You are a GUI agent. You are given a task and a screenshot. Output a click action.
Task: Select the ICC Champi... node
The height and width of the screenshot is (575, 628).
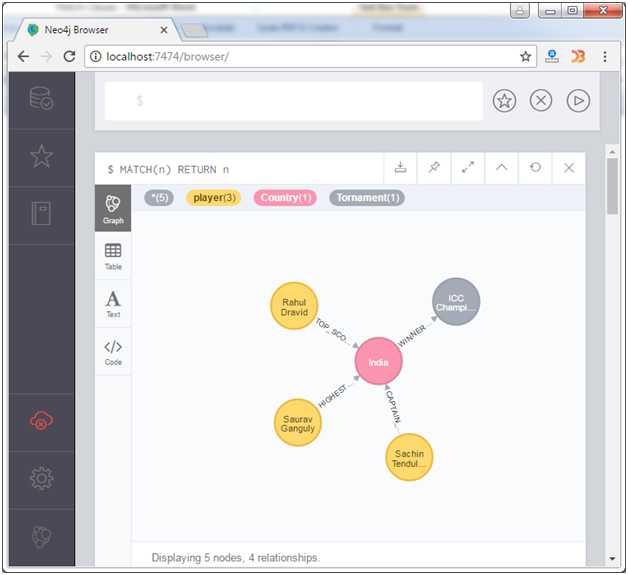click(456, 302)
